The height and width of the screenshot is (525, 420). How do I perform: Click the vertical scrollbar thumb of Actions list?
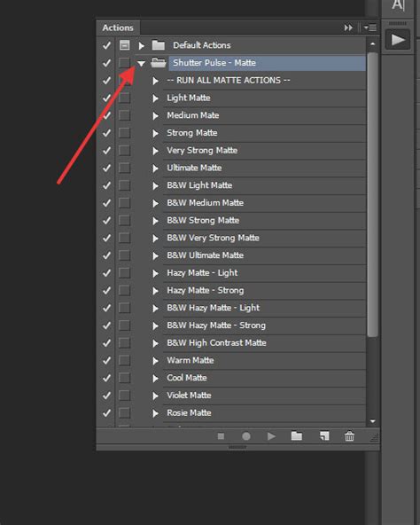pyautogui.click(x=372, y=194)
